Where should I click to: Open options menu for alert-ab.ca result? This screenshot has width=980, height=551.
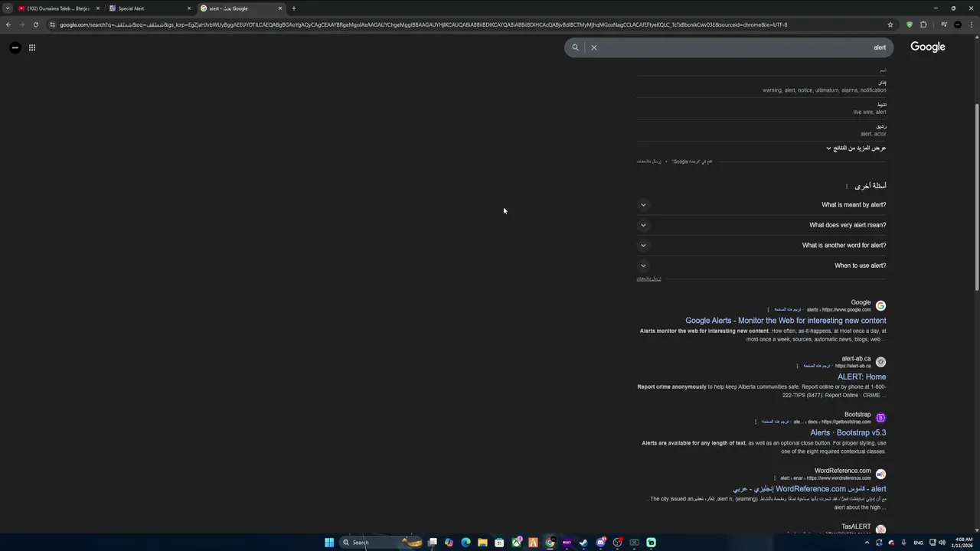point(797,366)
